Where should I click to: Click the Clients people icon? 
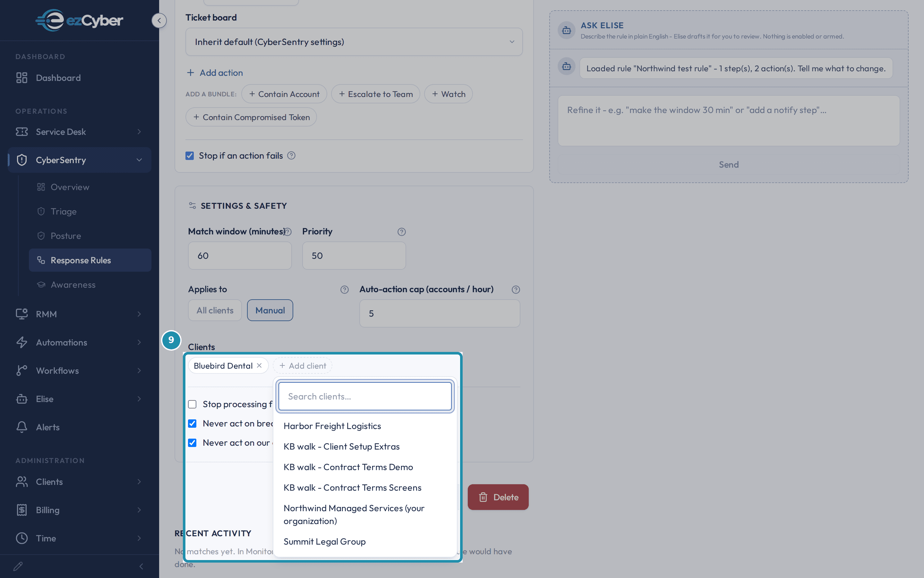22,482
